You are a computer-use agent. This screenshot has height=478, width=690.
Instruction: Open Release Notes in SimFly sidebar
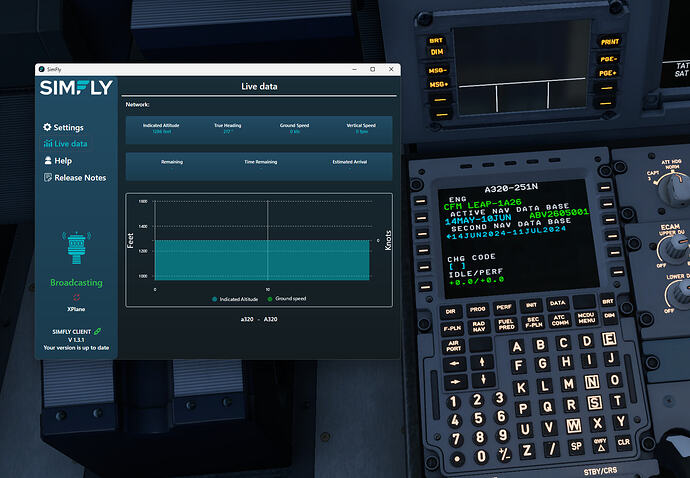75,177
